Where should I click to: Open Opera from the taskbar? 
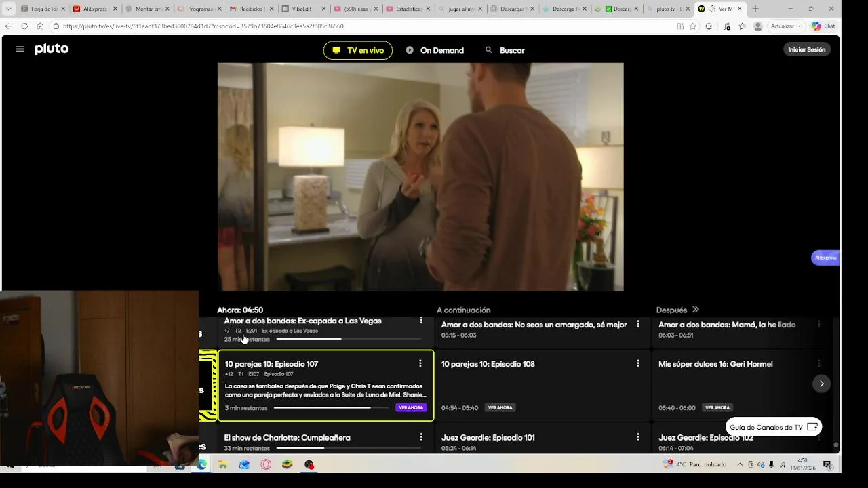click(266, 464)
